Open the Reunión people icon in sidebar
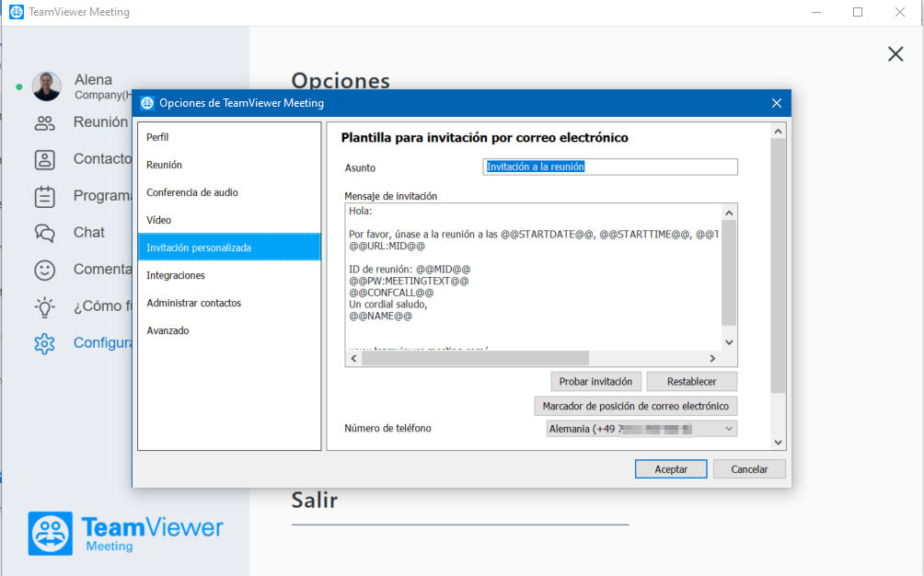Viewport: 924px width, 576px height. click(45, 122)
